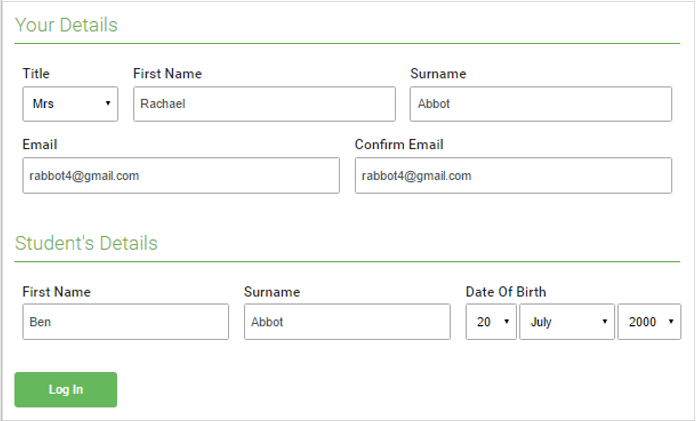Screen dimensions: 696x421
Task: Focus the First Name field containing Rachael
Action: click(x=264, y=104)
